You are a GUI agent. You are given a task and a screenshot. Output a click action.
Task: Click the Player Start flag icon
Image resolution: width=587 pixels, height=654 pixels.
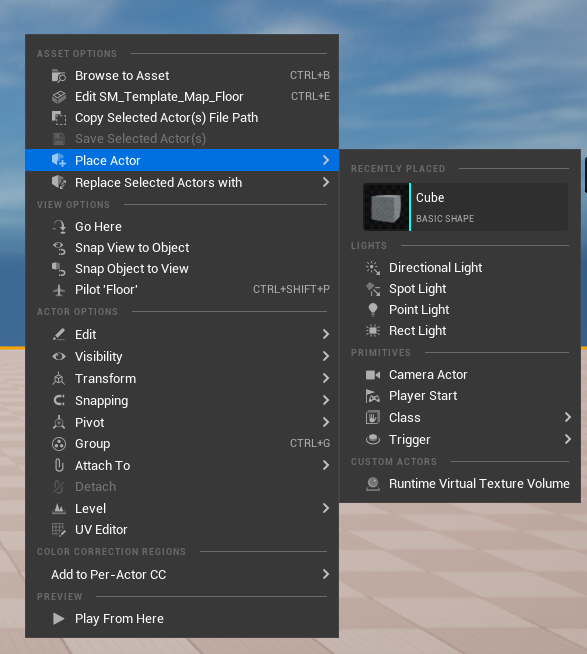(x=373, y=396)
